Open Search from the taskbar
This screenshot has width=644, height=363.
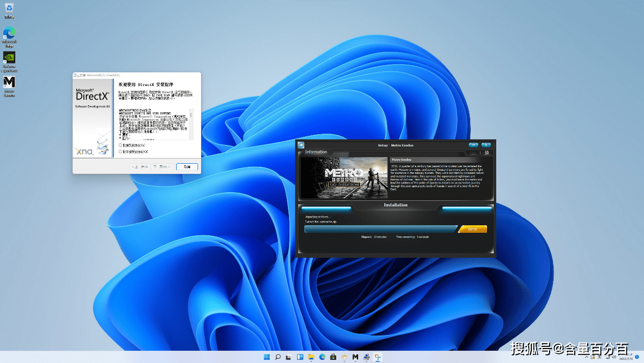click(x=278, y=357)
